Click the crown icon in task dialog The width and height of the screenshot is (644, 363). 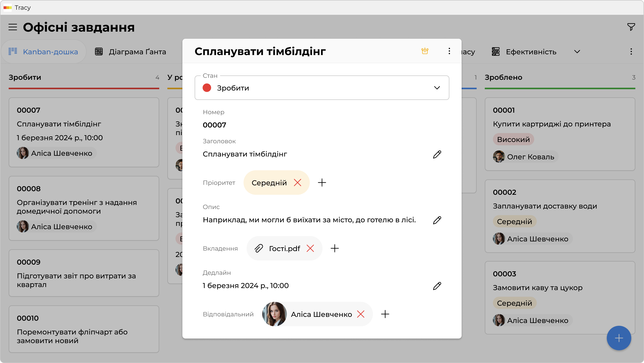click(425, 51)
